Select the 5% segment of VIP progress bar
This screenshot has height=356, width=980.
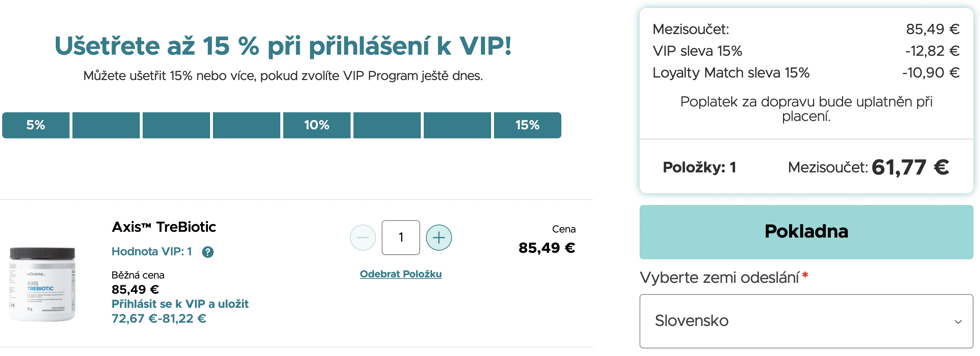click(x=36, y=125)
